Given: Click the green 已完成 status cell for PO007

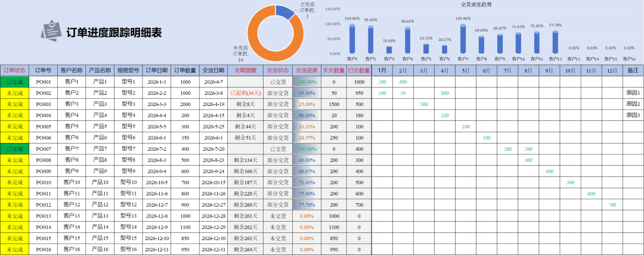Looking at the screenshot, I should click(14, 149).
